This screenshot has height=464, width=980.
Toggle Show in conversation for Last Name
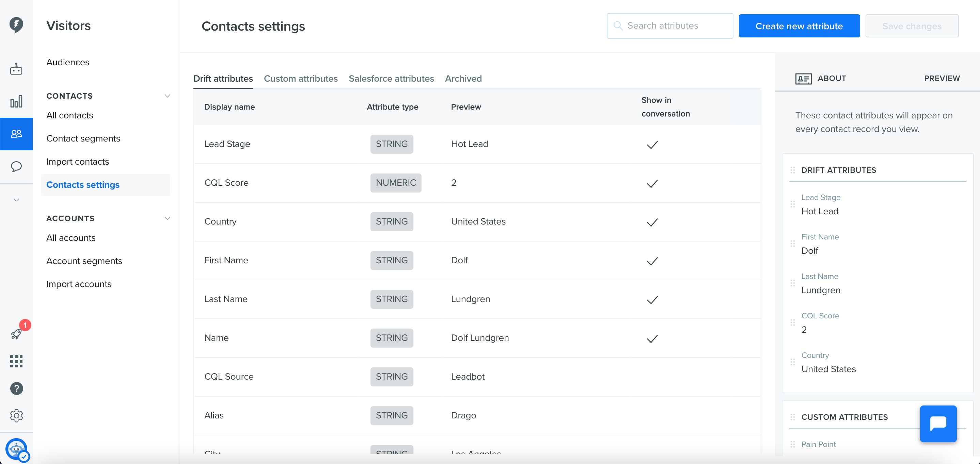[x=652, y=299]
